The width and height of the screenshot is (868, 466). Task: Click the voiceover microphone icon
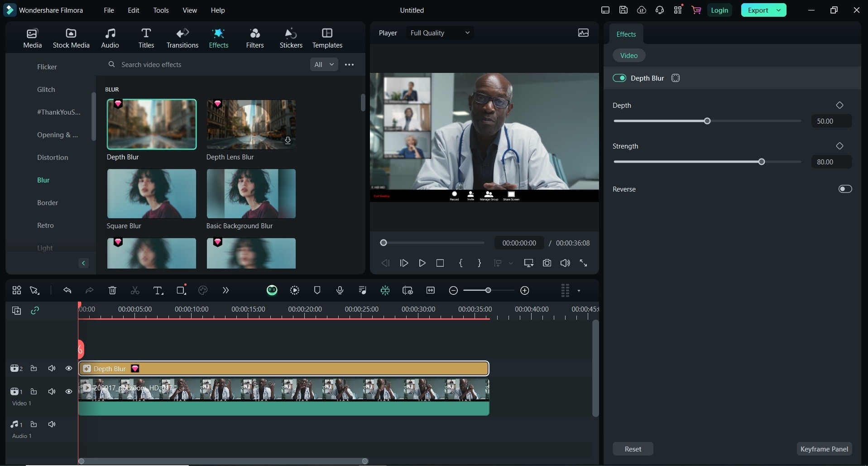click(340, 290)
